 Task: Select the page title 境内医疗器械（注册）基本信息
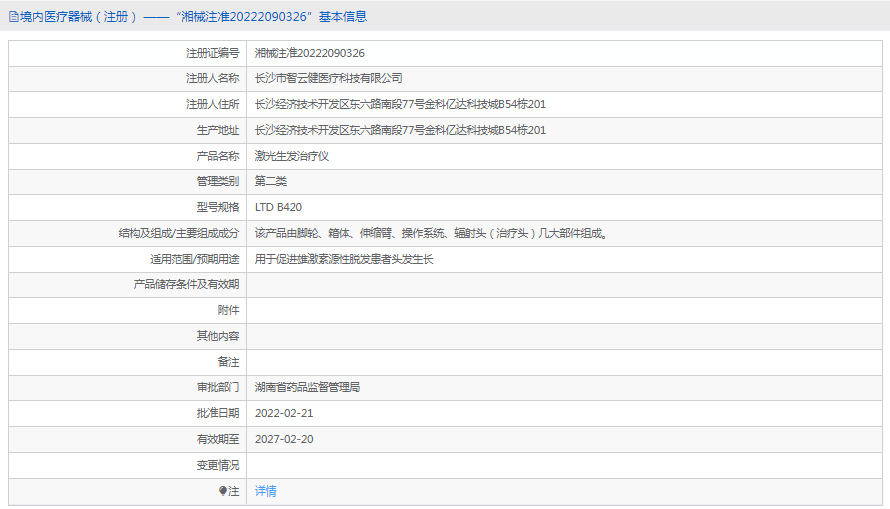193,17
